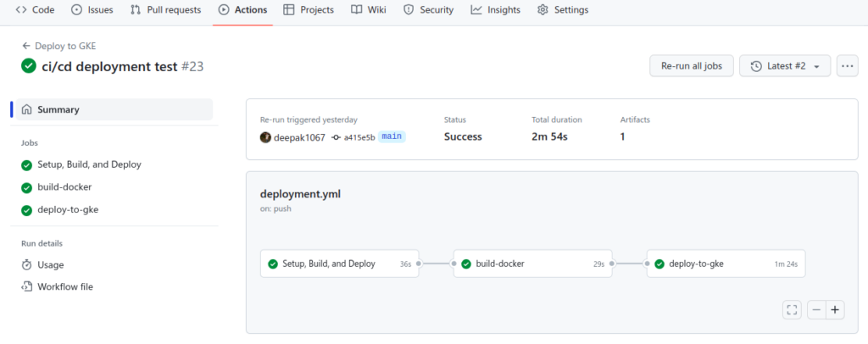Screen dimensions: 868x344
Task: Open commit a415e5b link
Action: point(359,137)
